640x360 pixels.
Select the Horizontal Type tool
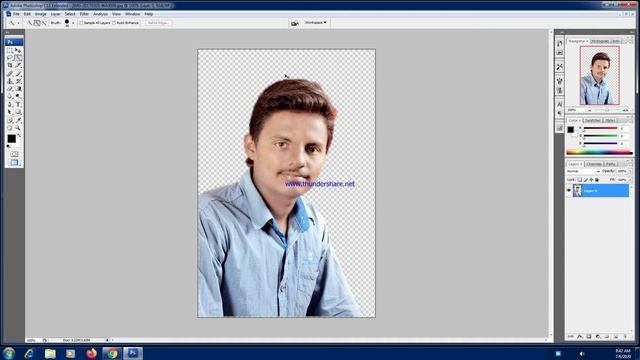pyautogui.click(x=18, y=105)
